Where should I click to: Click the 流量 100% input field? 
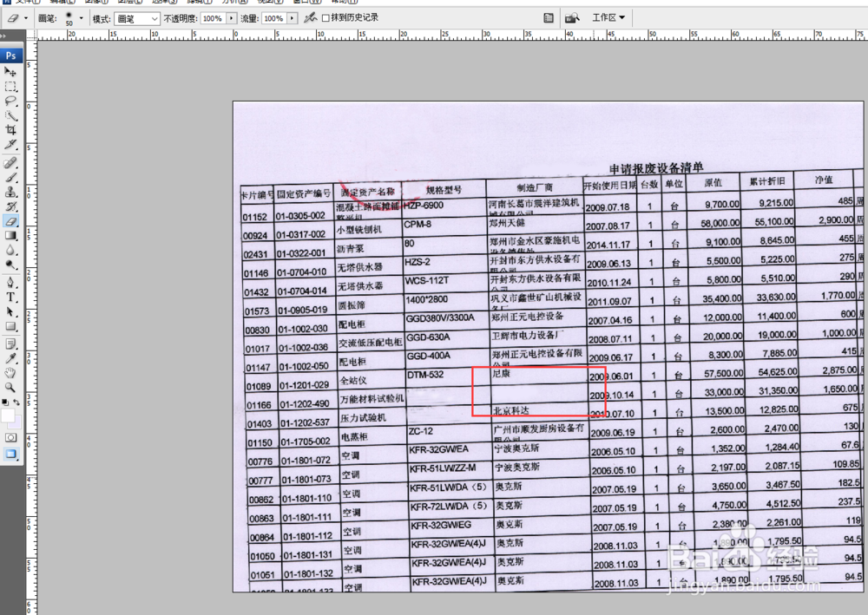click(x=274, y=19)
